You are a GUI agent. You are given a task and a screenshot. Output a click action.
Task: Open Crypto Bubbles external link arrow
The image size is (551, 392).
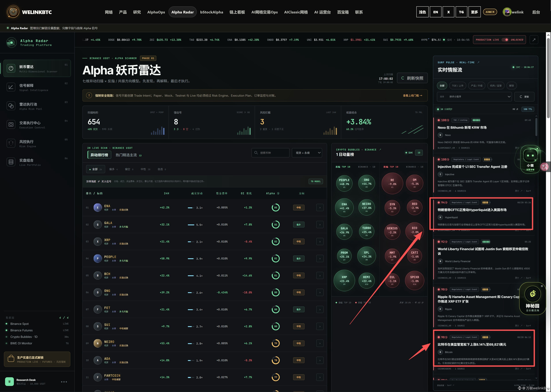click(380, 150)
